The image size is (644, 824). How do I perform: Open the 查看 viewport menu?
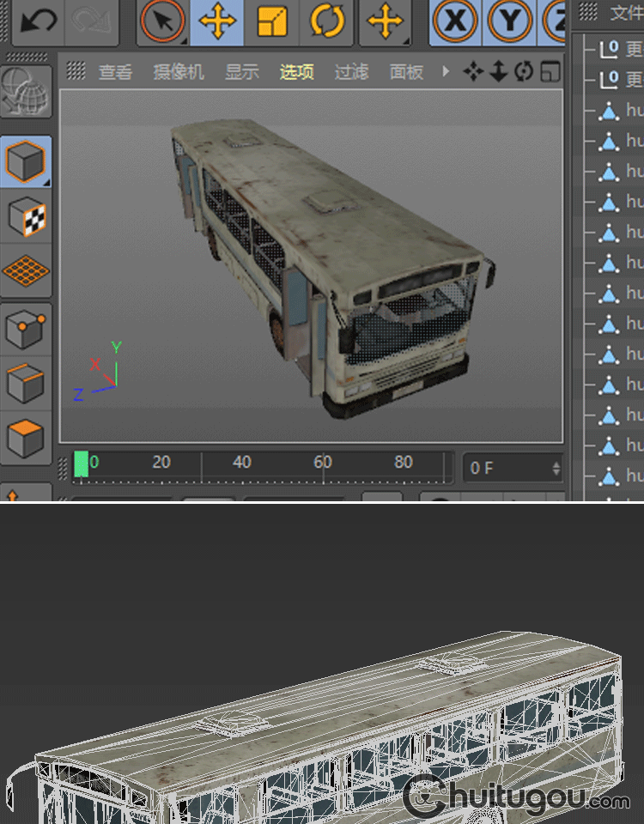coord(115,72)
